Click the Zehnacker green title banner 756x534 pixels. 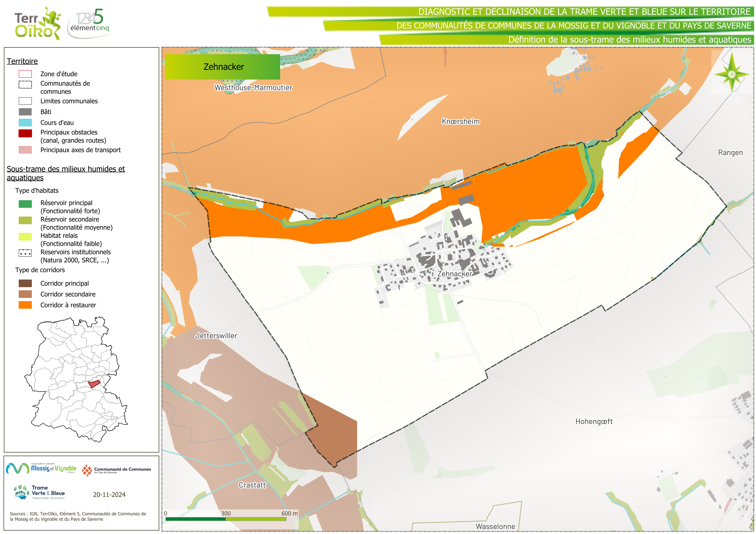pos(223,67)
